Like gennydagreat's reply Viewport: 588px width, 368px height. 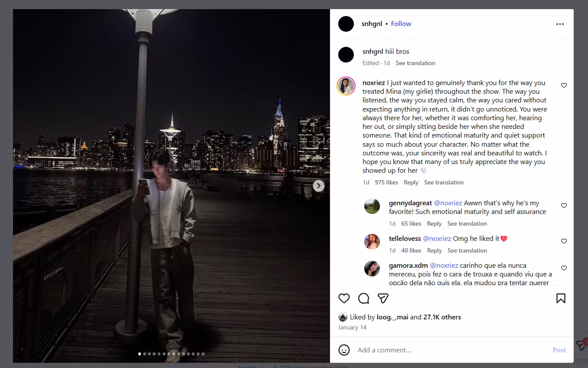(x=564, y=206)
